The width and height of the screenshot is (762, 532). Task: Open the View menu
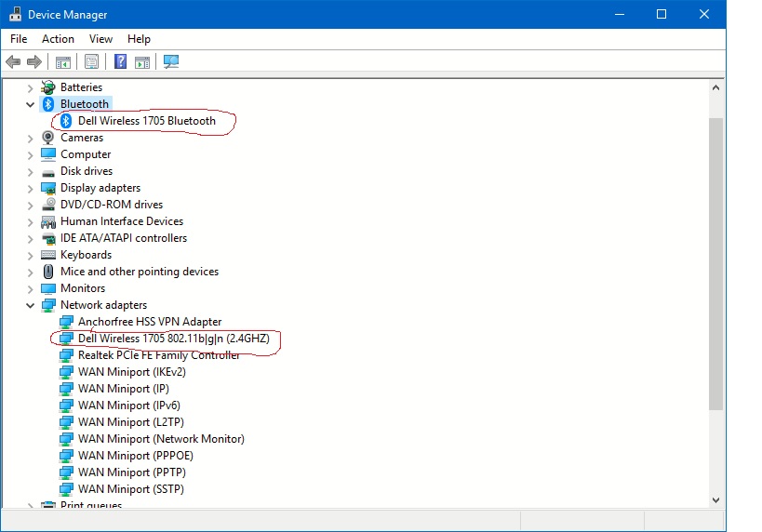[100, 39]
